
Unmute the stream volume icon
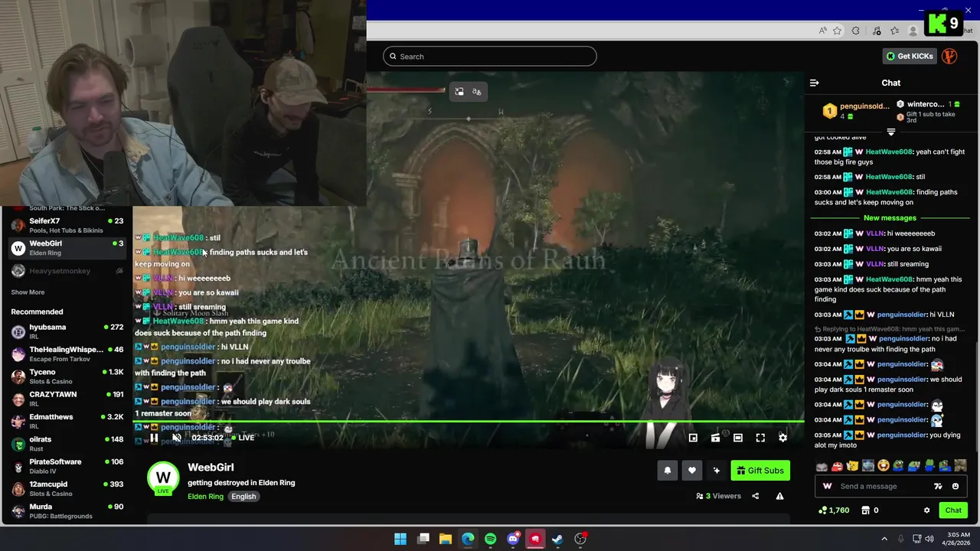pos(176,438)
